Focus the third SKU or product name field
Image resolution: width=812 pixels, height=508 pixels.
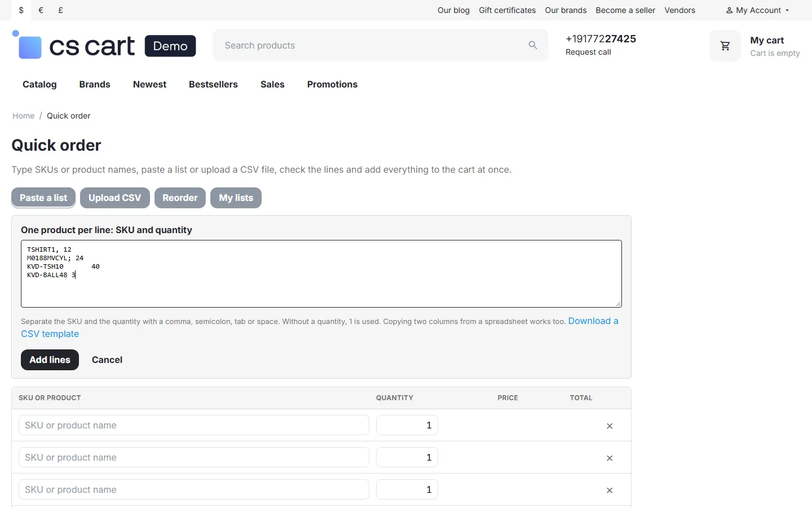tap(194, 490)
